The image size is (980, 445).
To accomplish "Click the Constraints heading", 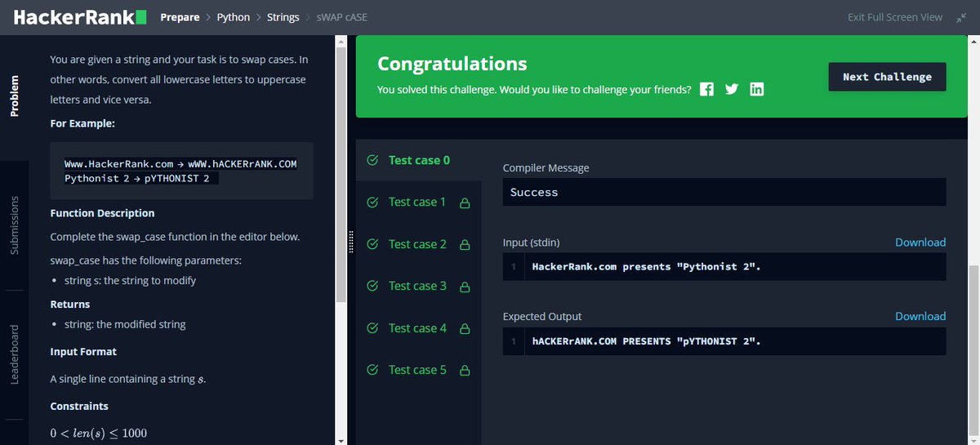I will click(79, 406).
